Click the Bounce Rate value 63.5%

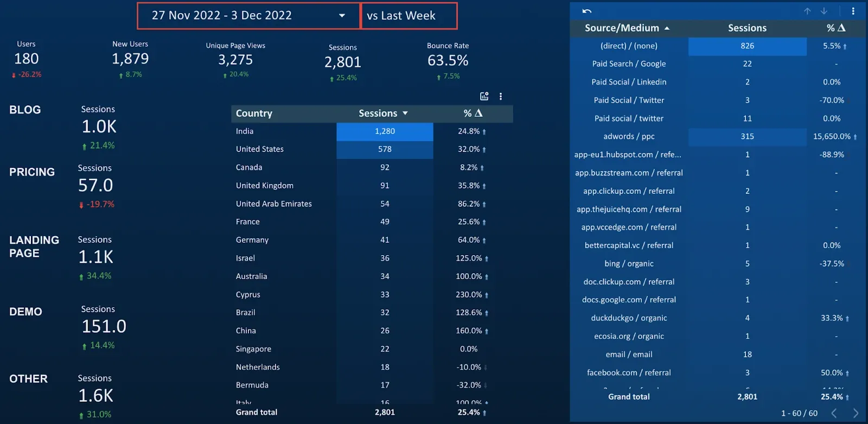tap(448, 60)
